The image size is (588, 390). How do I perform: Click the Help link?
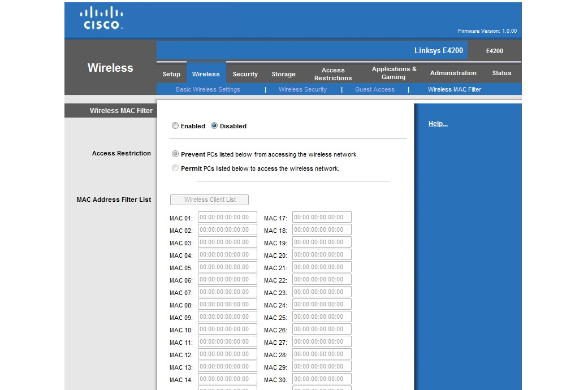point(438,124)
